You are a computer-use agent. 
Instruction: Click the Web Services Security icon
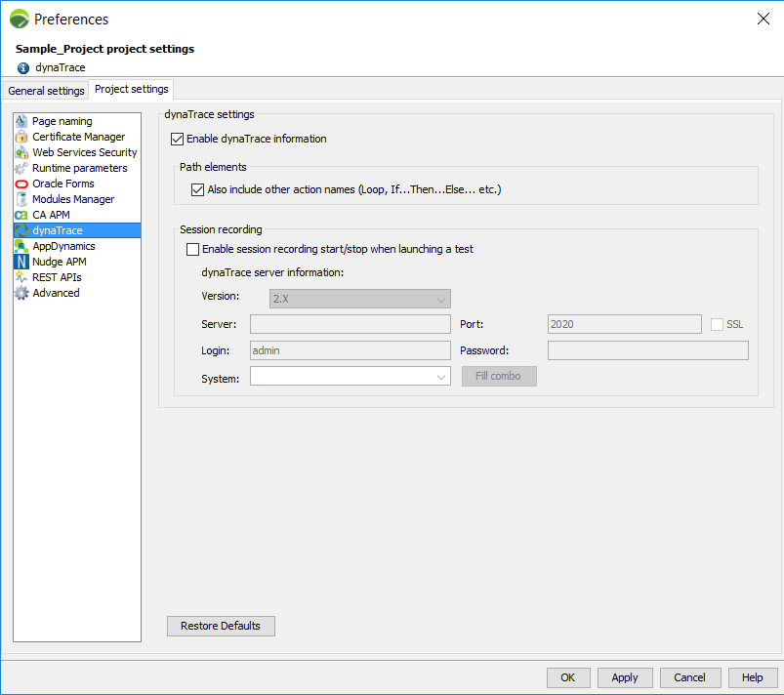point(21,152)
